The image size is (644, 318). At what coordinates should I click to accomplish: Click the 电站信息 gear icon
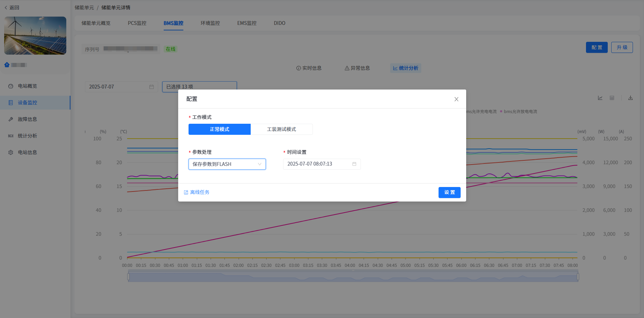[11, 152]
